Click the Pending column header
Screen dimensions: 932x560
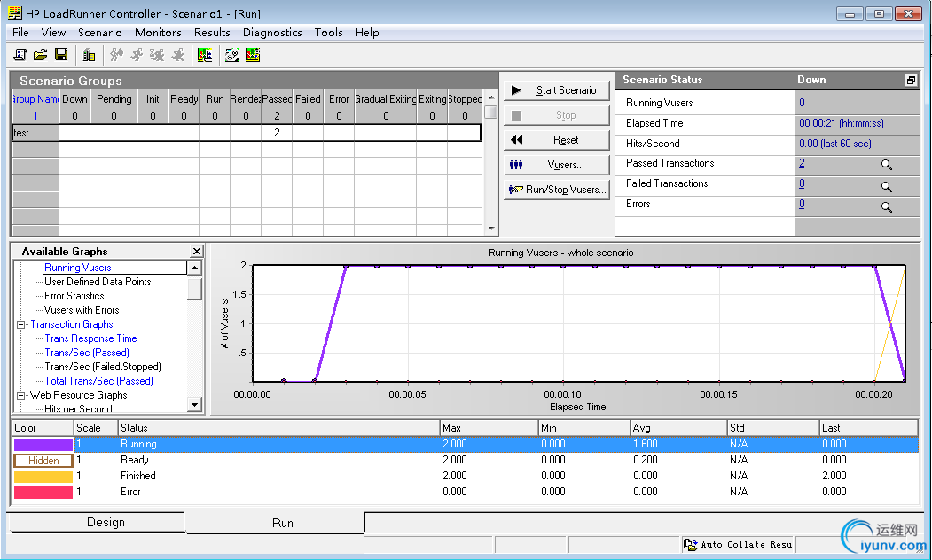click(114, 99)
